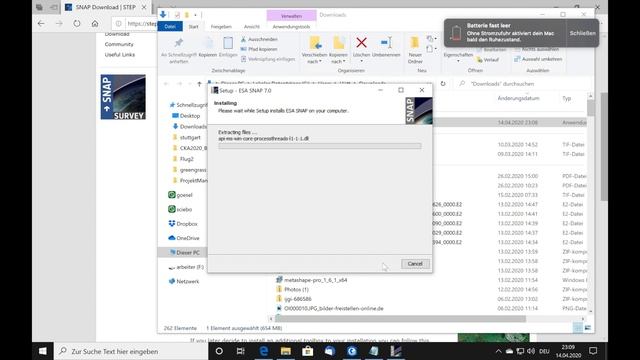Open Task View from taskbar
The width and height of the screenshot is (640, 360).
[x=241, y=351]
